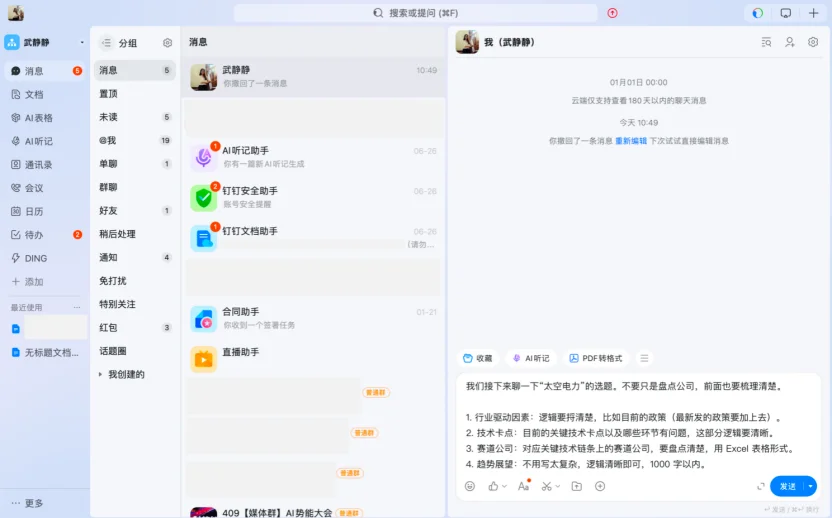
Task: Open the 钉钉文档助手 conversation
Action: click(313, 238)
